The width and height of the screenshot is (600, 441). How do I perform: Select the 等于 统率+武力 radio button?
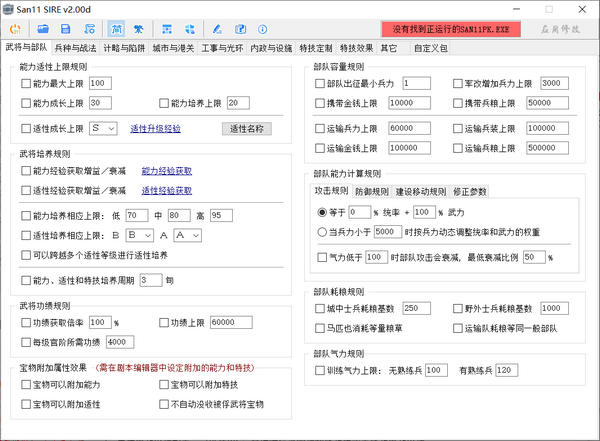[322, 212]
